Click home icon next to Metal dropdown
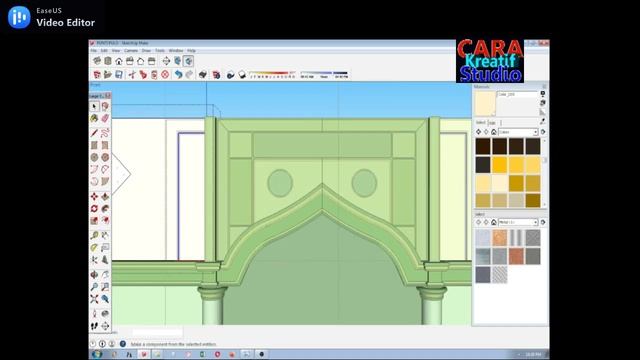 click(x=493, y=222)
